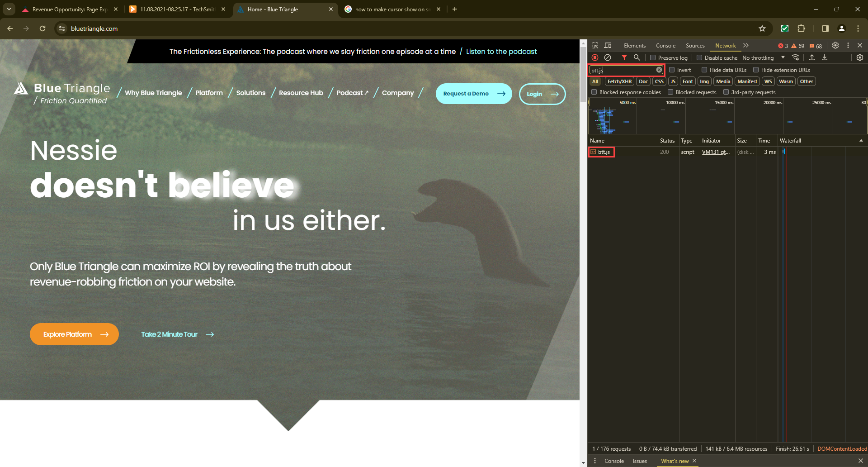Switch to the Elements tab
The image size is (868, 467).
(635, 46)
